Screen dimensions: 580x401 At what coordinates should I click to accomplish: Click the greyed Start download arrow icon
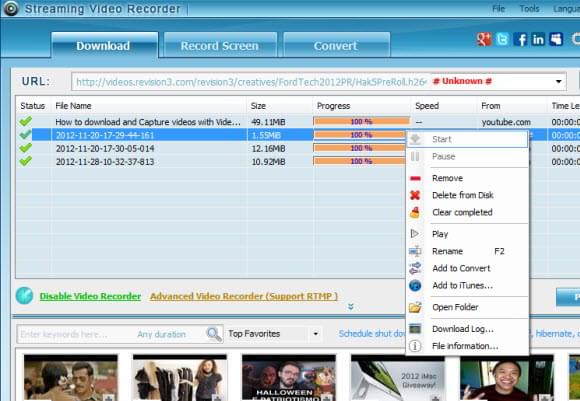point(415,139)
